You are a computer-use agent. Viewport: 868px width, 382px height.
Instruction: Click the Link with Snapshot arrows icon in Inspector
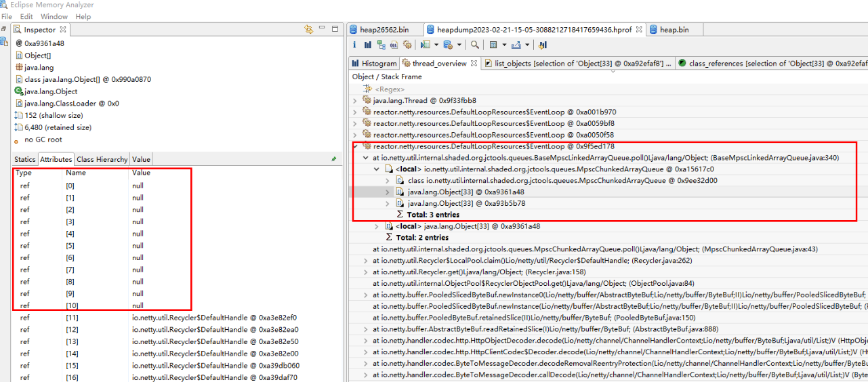309,29
